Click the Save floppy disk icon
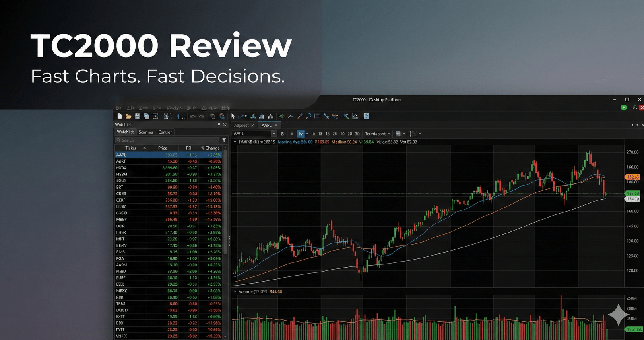This screenshot has height=340, width=644. (137, 116)
